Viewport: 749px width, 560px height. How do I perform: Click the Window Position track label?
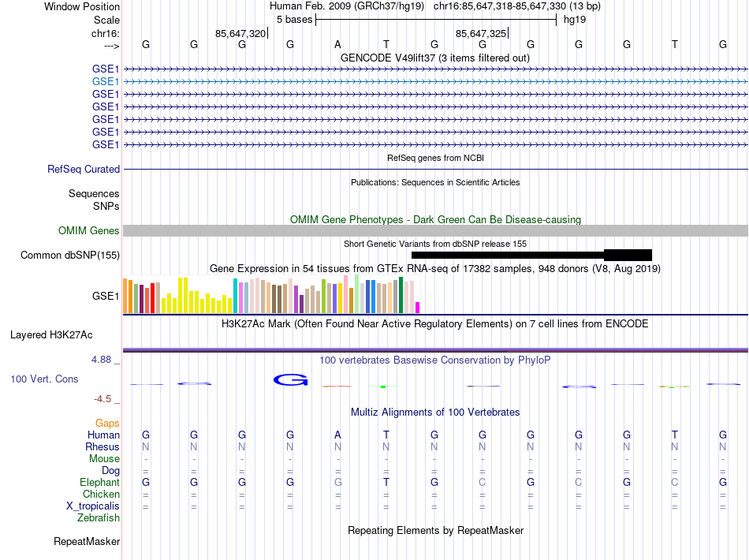pyautogui.click(x=82, y=6)
